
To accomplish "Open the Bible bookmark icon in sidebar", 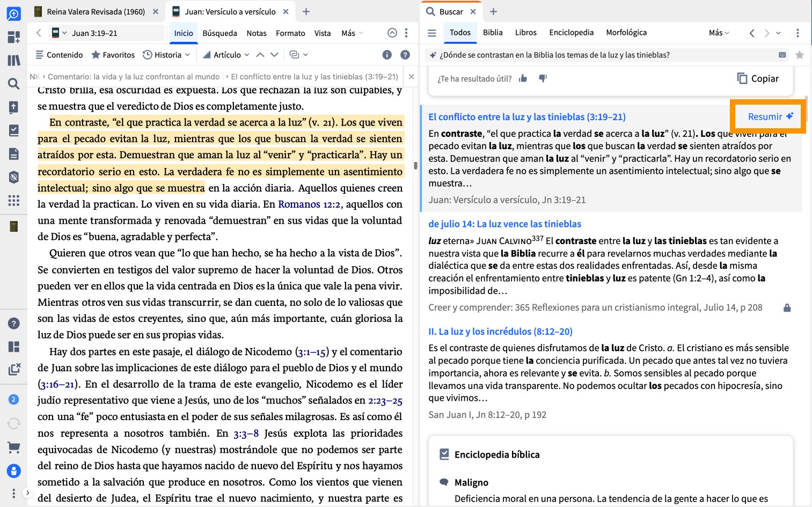I will tap(13, 107).
